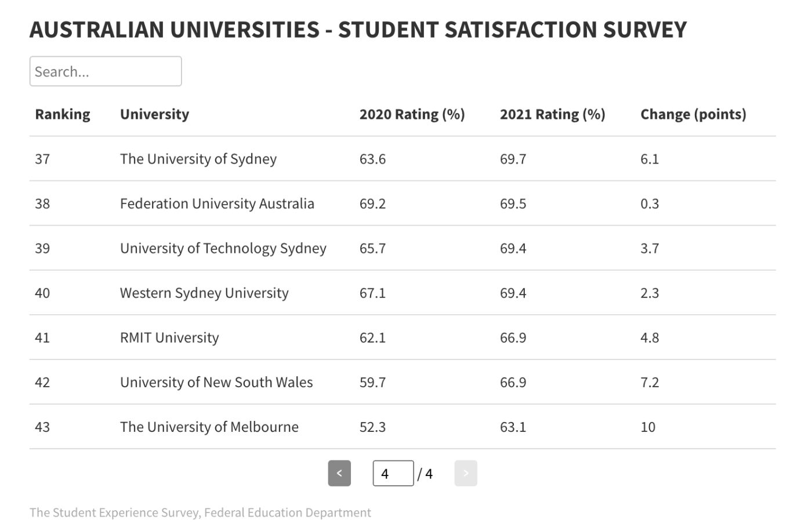Click Western Sydney University name

click(204, 293)
